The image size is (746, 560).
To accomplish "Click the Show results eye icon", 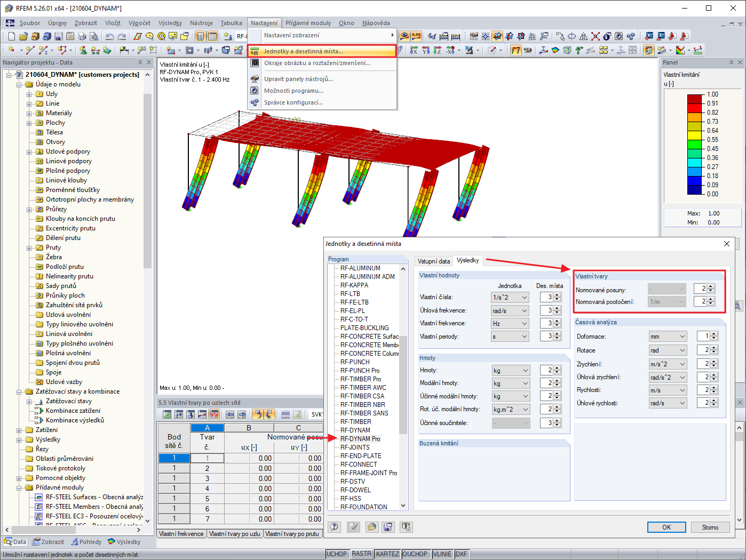I will coord(404,36).
